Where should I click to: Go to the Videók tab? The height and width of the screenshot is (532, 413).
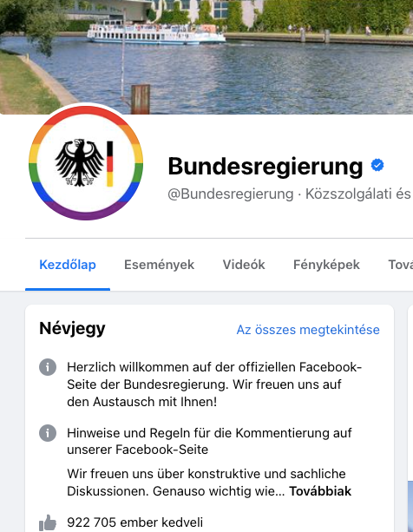tap(244, 265)
